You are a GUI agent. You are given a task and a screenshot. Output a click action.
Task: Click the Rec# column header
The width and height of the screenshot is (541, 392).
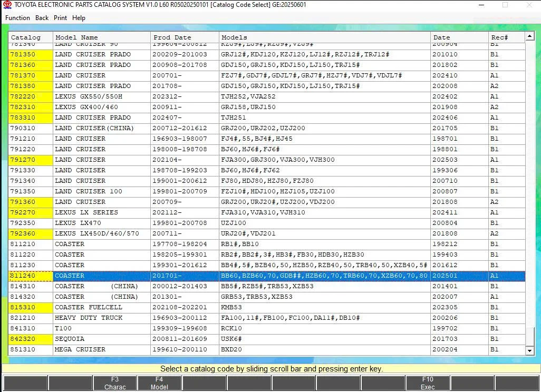coord(507,37)
